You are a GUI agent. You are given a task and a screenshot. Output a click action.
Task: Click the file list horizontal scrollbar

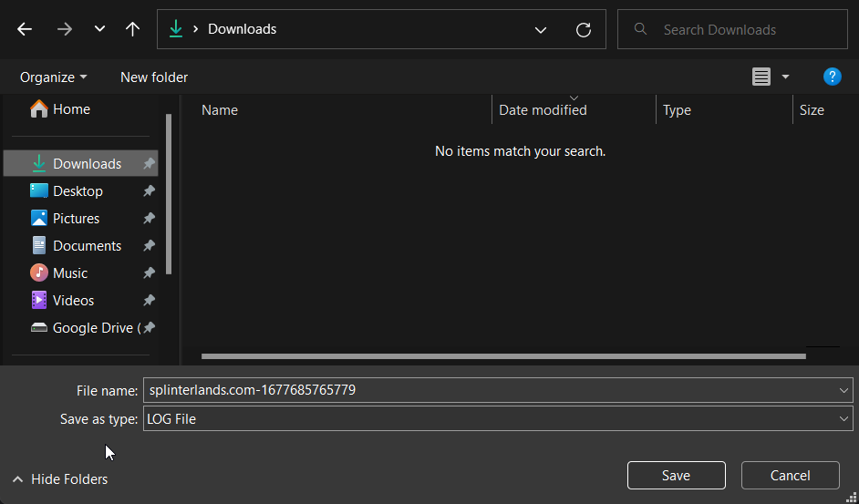point(503,356)
